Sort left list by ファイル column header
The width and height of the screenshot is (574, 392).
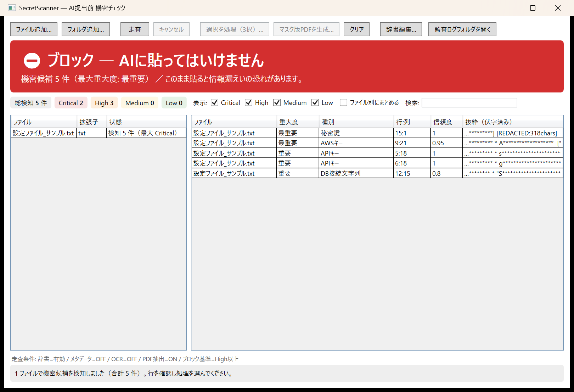44,122
